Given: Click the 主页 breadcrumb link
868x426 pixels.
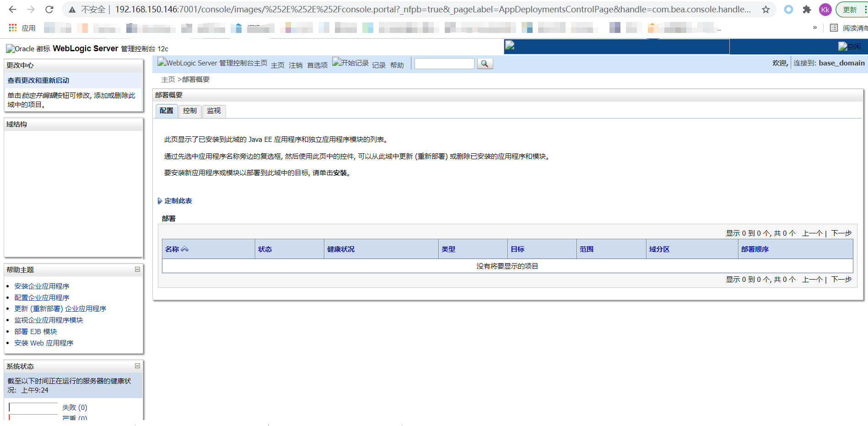Looking at the screenshot, I should pos(168,80).
